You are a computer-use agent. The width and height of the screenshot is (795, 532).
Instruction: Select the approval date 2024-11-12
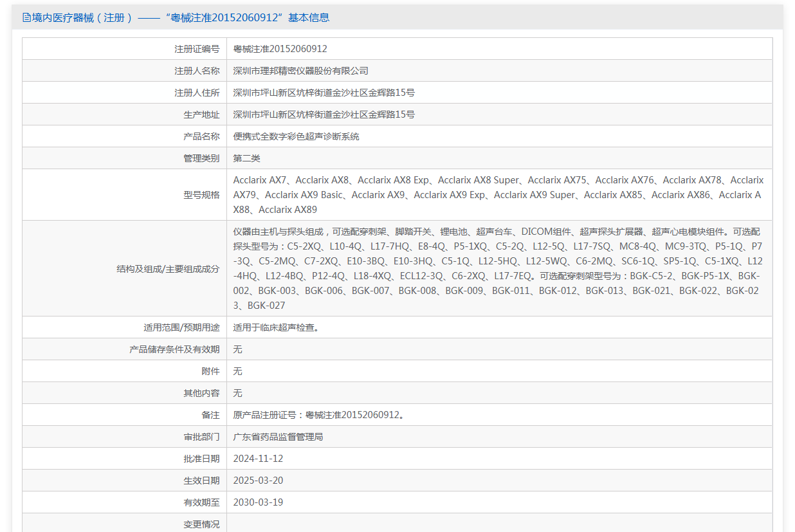(258, 459)
